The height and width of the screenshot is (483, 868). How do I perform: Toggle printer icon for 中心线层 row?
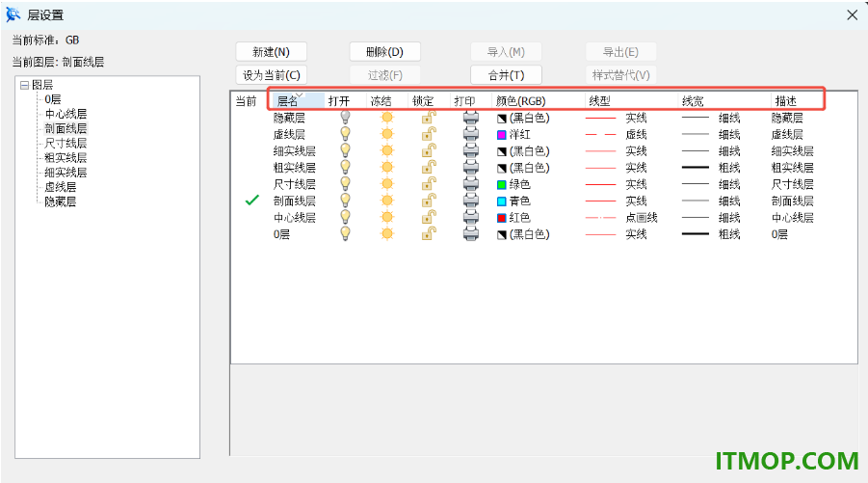pyautogui.click(x=471, y=217)
